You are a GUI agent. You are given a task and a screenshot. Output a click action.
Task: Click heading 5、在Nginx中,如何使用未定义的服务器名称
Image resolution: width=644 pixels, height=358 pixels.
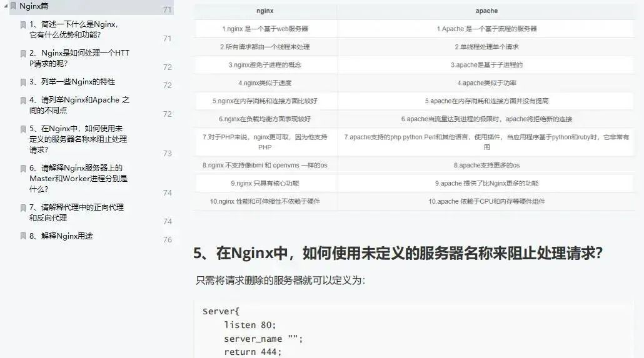(x=398, y=253)
